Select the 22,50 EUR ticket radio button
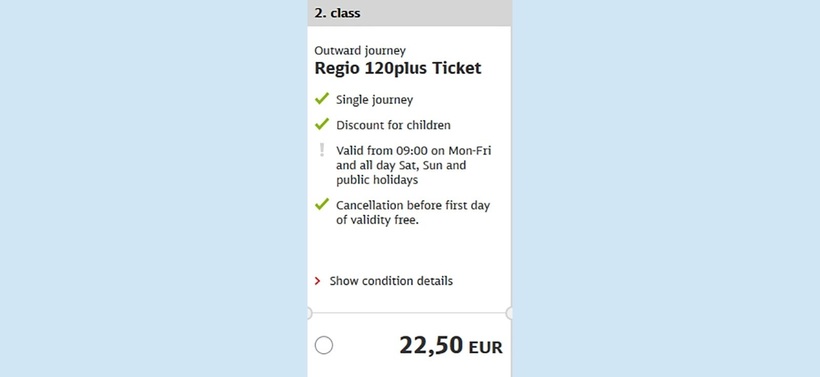This screenshot has width=820, height=377. pyautogui.click(x=324, y=346)
